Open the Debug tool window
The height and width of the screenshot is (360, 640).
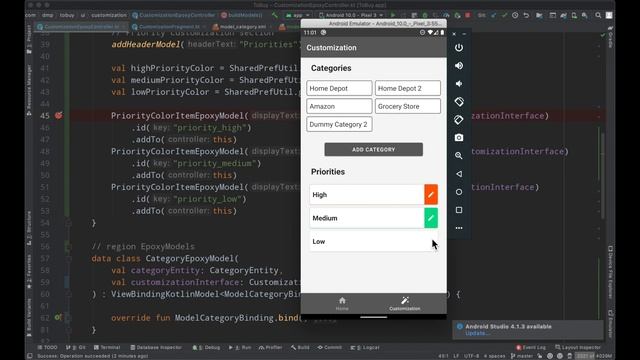206,347
